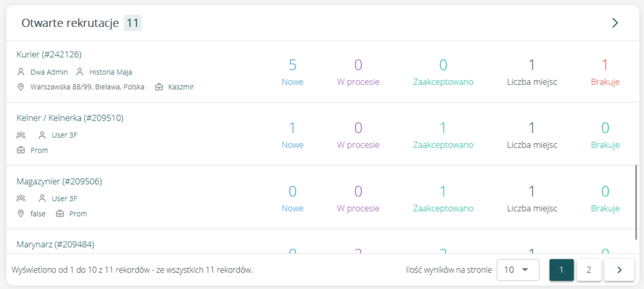This screenshot has height=289, width=644.
Task: Open Magazynier (#209506) recruitment link
Action: coord(59,182)
